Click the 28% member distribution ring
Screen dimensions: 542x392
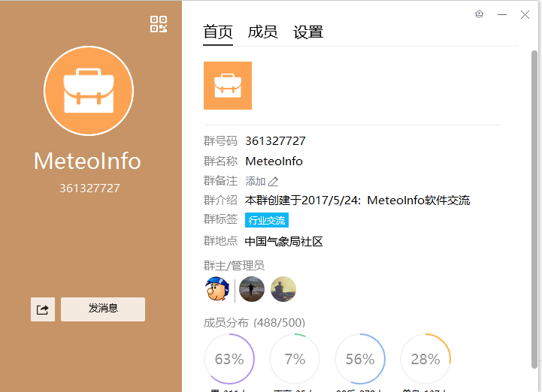tap(425, 359)
